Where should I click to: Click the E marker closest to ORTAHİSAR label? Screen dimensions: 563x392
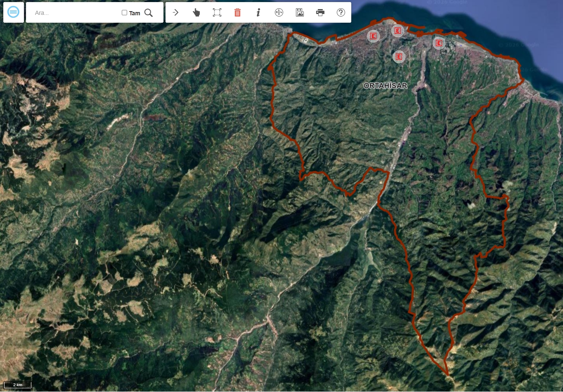399,57
